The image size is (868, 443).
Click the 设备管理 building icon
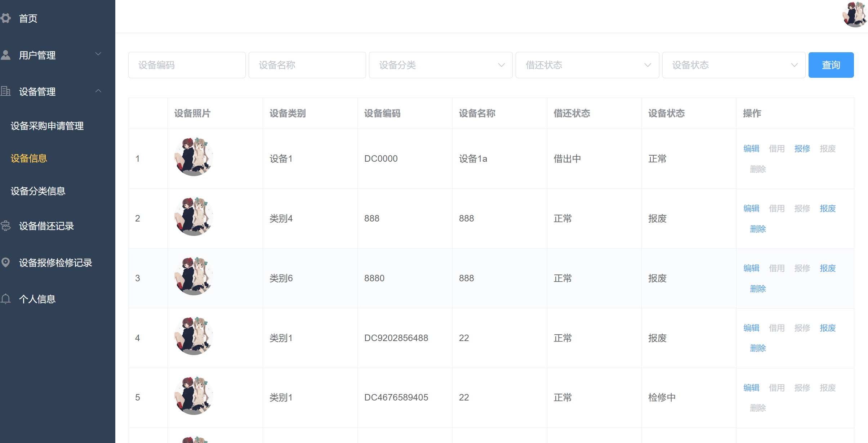[6, 91]
